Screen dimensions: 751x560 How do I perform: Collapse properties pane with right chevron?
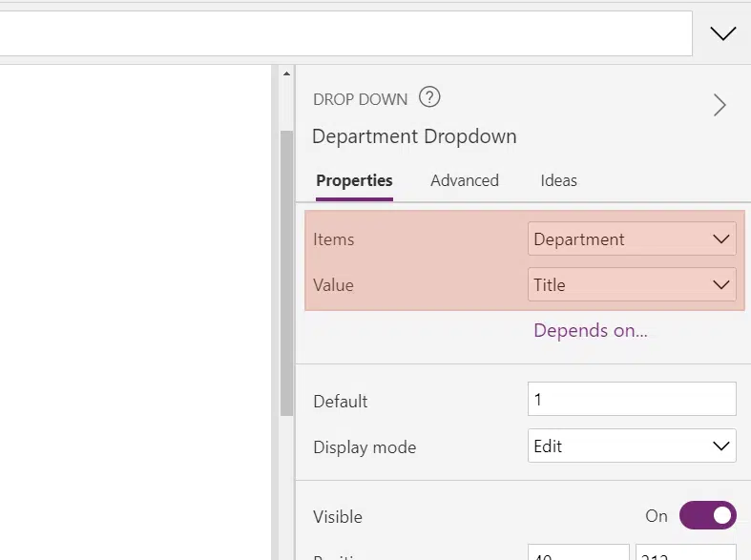(720, 105)
